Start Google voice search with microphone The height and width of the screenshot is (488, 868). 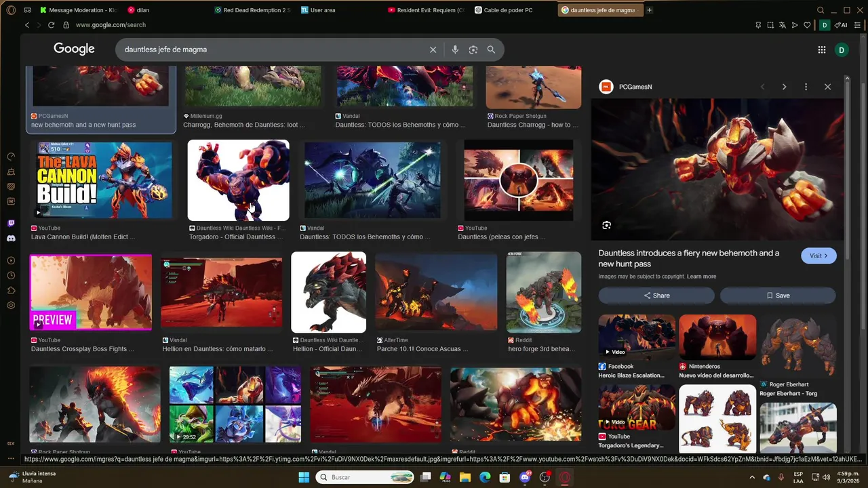pyautogui.click(x=455, y=49)
